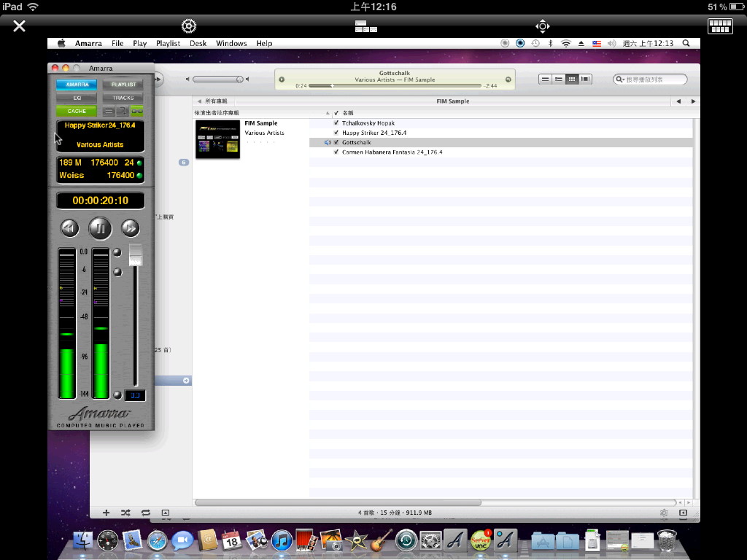Open Safari from the Dock
Screen dimensions: 747x560
click(158, 540)
